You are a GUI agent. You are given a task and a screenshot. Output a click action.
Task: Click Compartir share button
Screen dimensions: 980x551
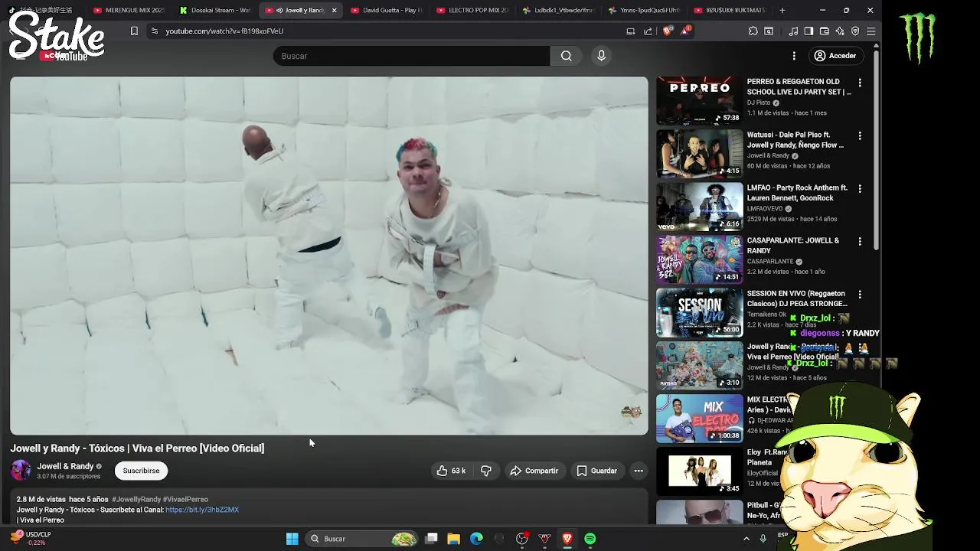pos(534,471)
